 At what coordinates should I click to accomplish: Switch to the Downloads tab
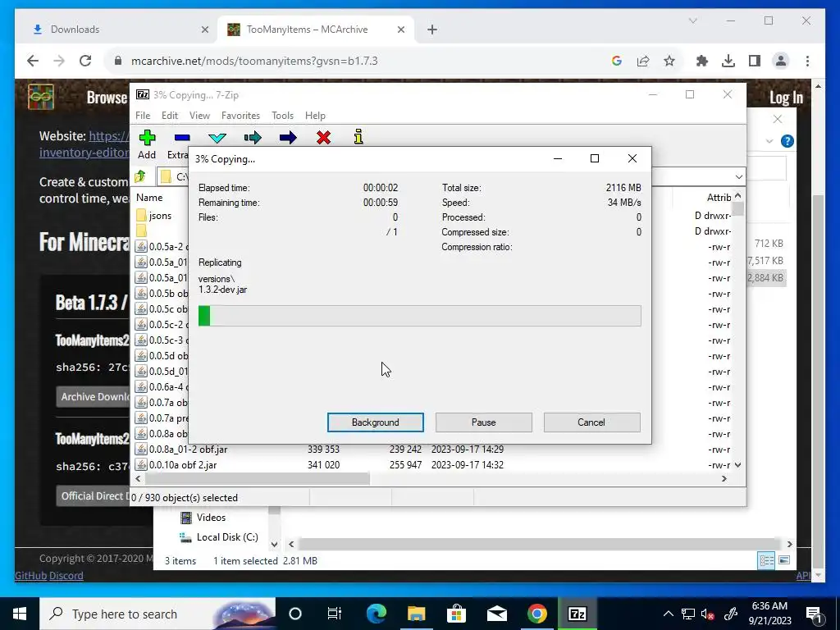pyautogui.click(x=116, y=30)
